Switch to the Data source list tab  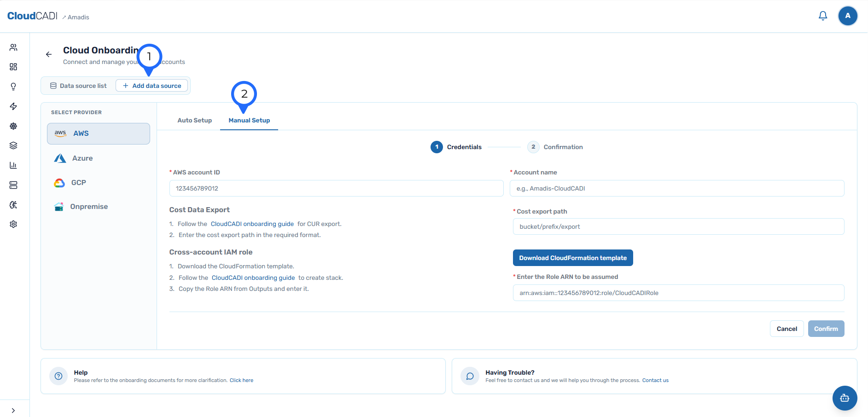78,86
